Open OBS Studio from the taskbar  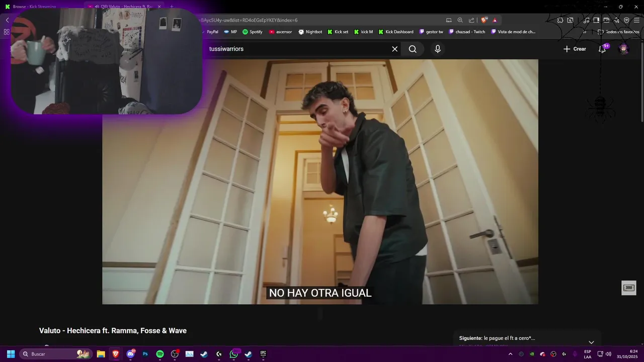[x=175, y=354]
